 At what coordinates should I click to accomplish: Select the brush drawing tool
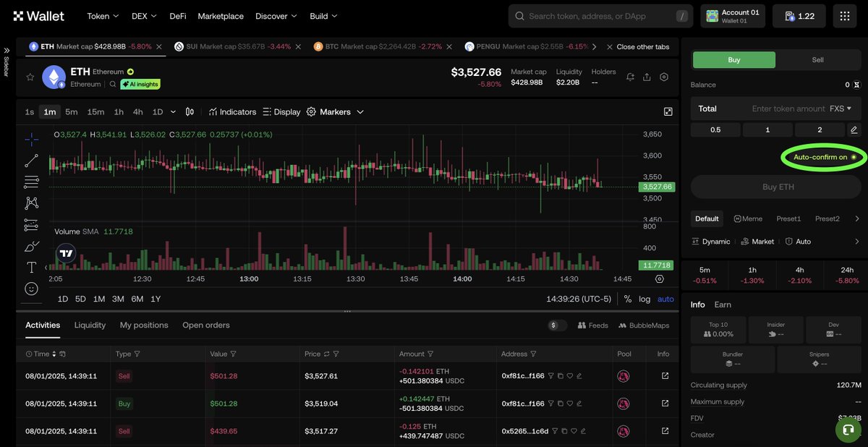31,246
